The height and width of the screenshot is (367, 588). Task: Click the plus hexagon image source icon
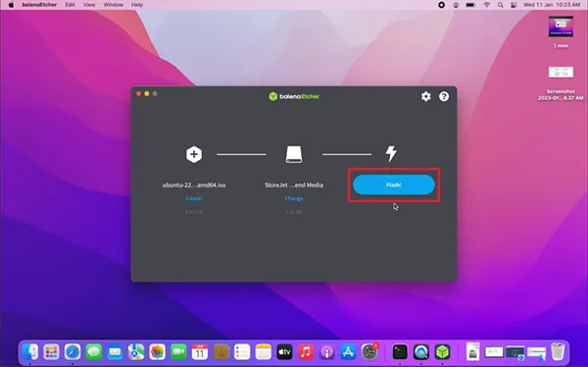coord(194,154)
